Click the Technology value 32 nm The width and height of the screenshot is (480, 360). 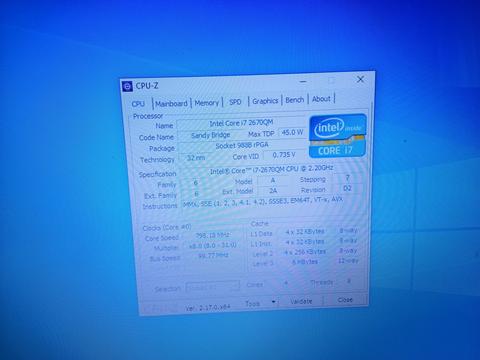(196, 158)
